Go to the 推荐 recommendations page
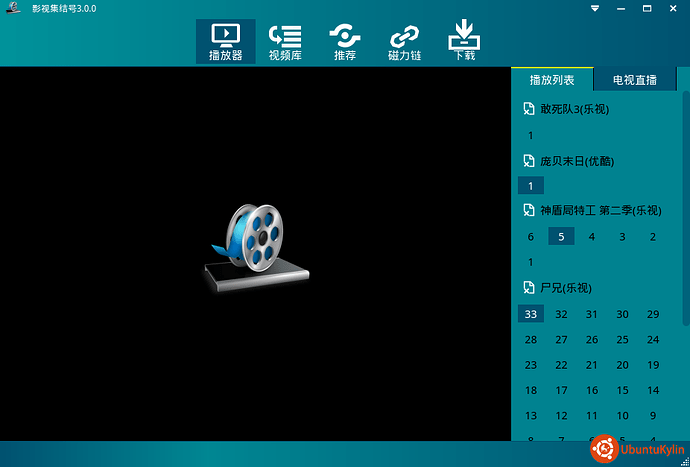The height and width of the screenshot is (467, 690). pyautogui.click(x=345, y=42)
